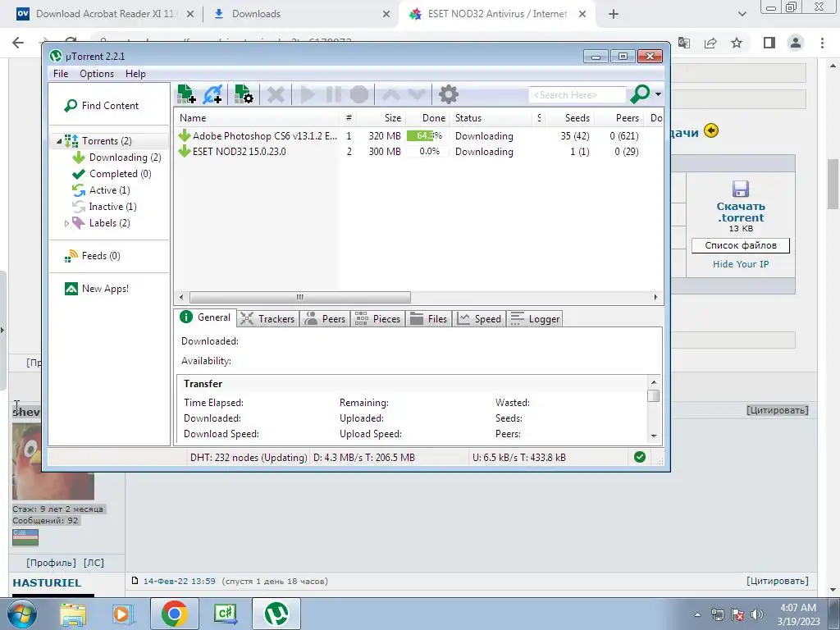Screen dimensions: 840x630
Task: Click the volume speaker icon in system tray
Action: coord(757,614)
